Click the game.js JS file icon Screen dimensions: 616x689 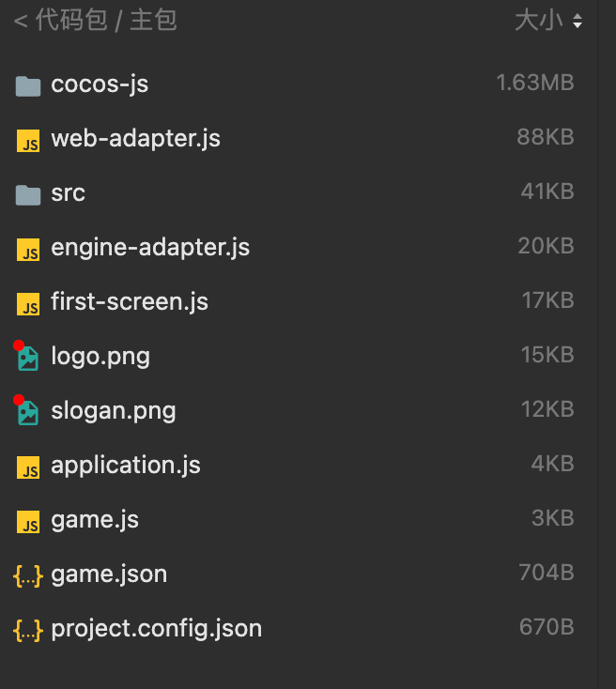tap(28, 521)
